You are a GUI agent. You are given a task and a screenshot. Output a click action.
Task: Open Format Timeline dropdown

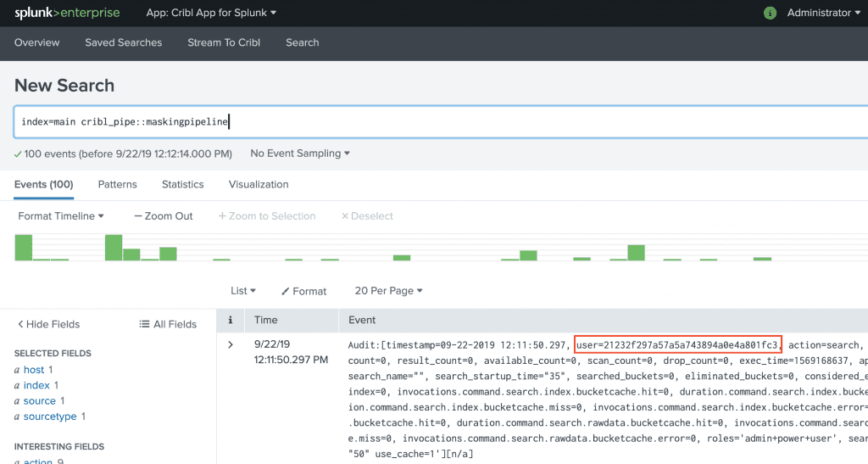tap(61, 216)
